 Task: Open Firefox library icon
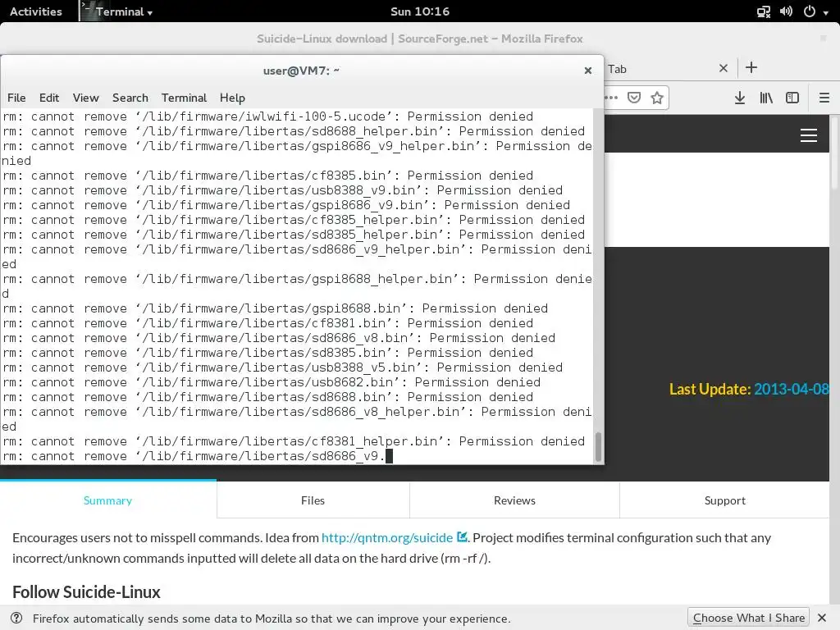coord(766,98)
